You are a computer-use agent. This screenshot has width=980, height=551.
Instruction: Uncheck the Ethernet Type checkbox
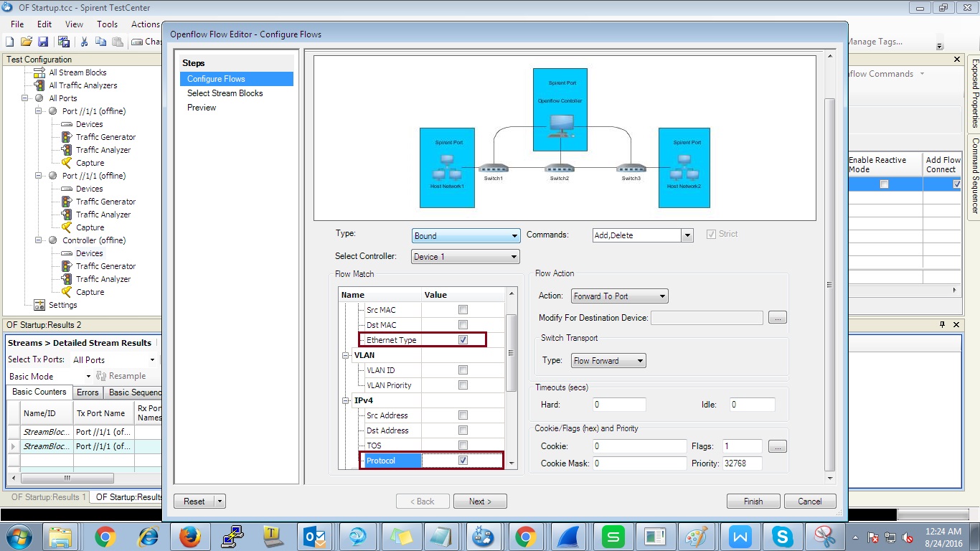click(x=463, y=340)
